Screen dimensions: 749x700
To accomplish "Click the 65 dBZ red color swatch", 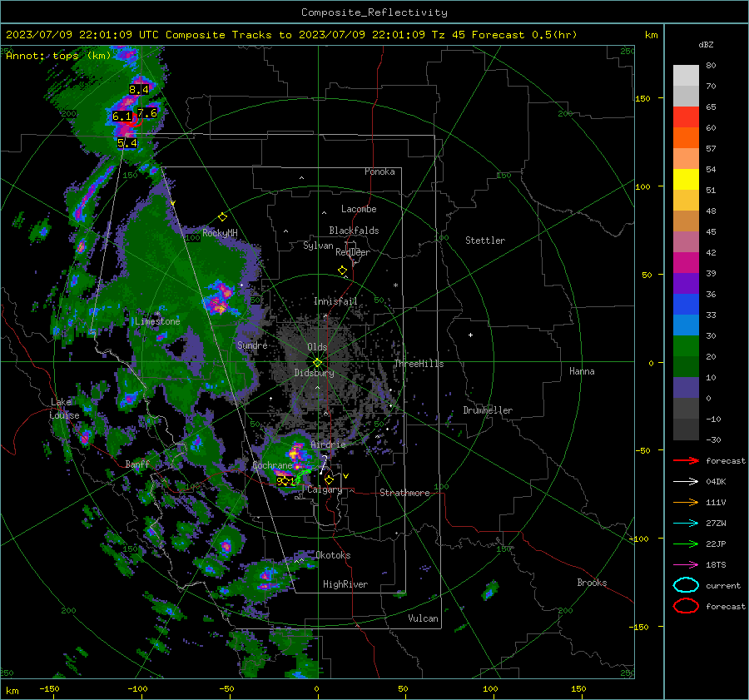I will 686,117.
